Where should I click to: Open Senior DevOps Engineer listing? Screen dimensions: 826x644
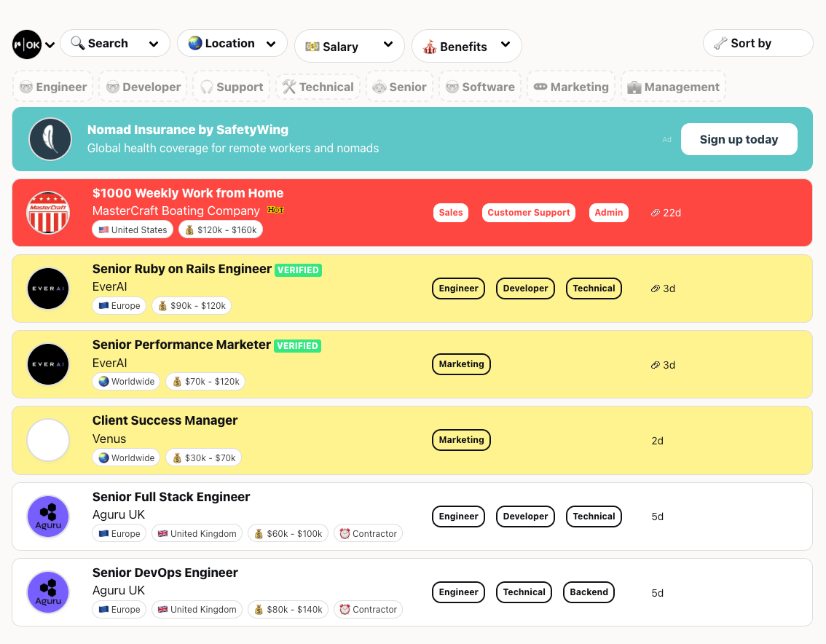pos(165,573)
